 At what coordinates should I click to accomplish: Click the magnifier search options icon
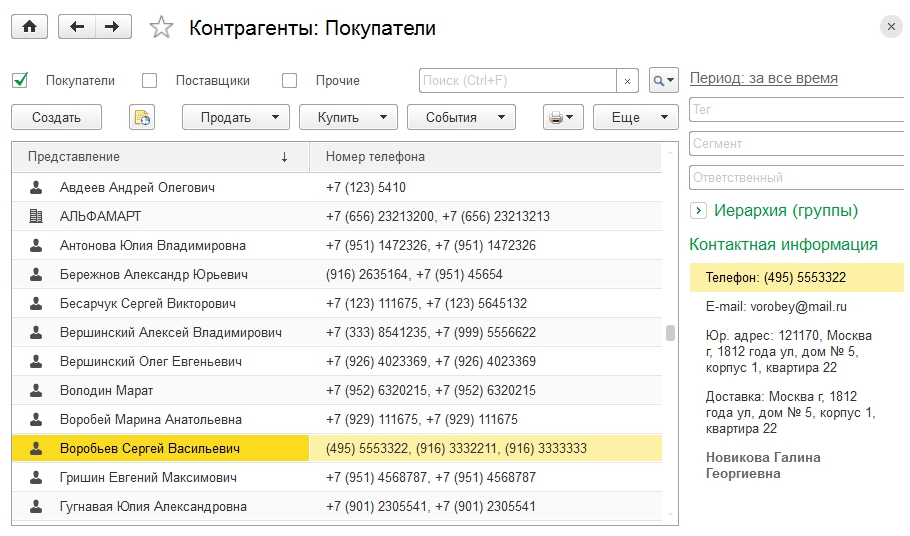pyautogui.click(x=663, y=80)
